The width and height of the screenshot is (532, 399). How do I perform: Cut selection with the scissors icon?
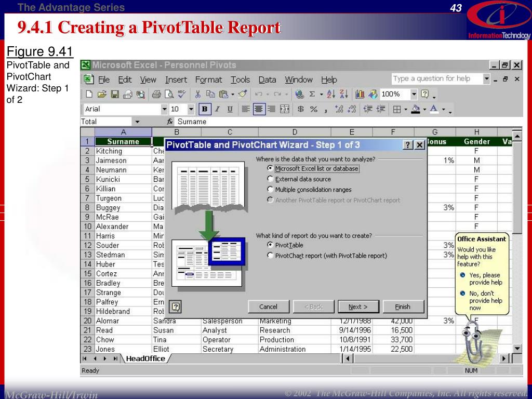pyautogui.click(x=198, y=95)
